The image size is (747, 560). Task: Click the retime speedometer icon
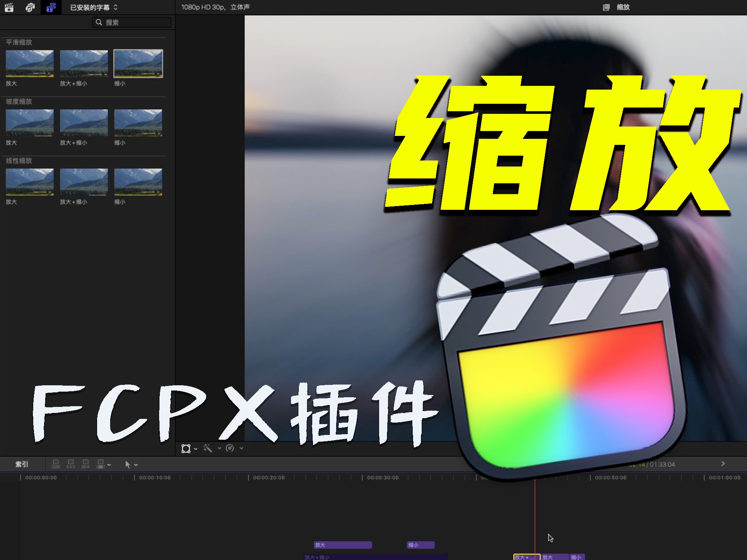[230, 448]
